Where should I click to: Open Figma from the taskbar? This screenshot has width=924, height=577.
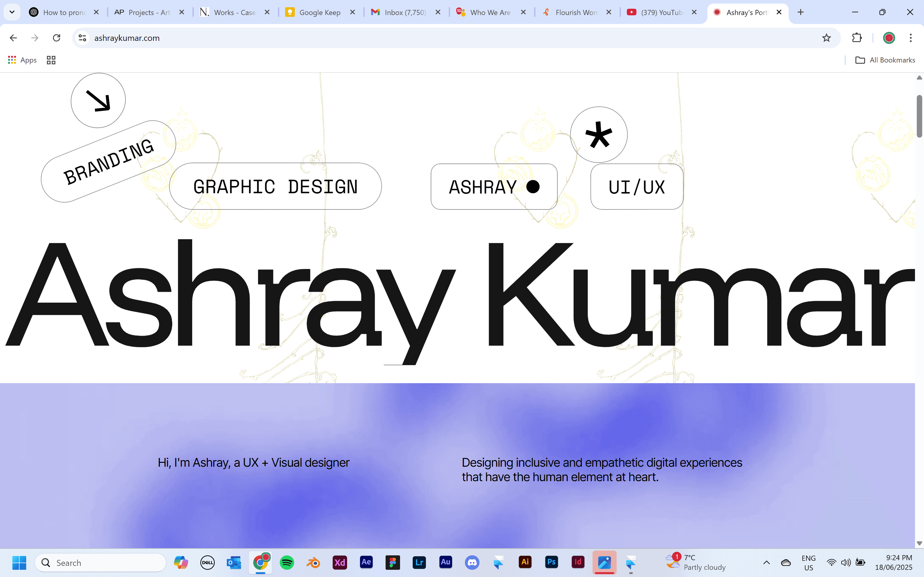393,562
